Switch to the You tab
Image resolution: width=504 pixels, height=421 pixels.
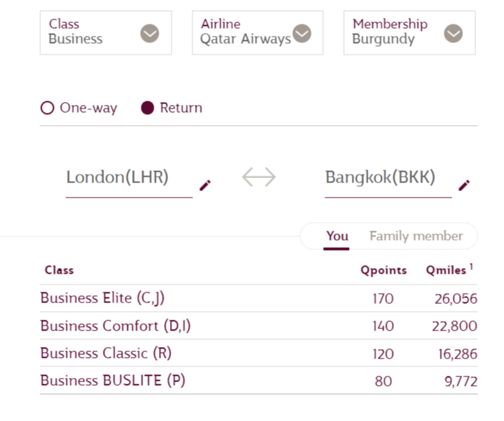point(337,236)
